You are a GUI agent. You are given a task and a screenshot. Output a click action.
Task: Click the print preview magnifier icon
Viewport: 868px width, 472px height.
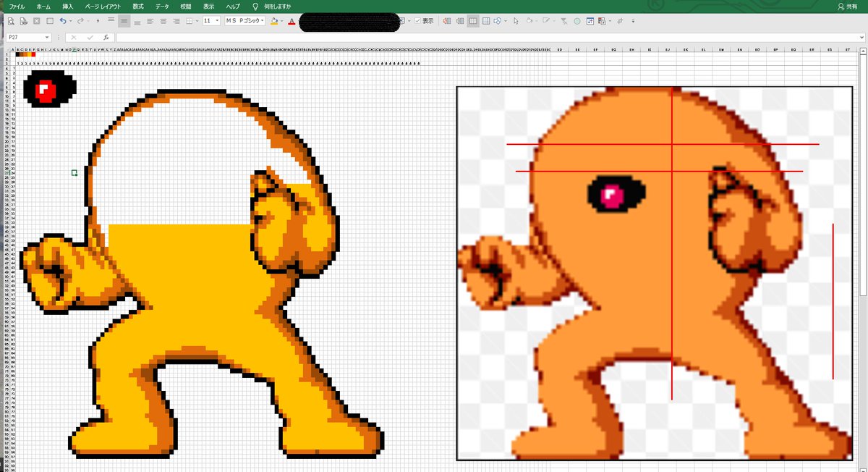(11, 21)
